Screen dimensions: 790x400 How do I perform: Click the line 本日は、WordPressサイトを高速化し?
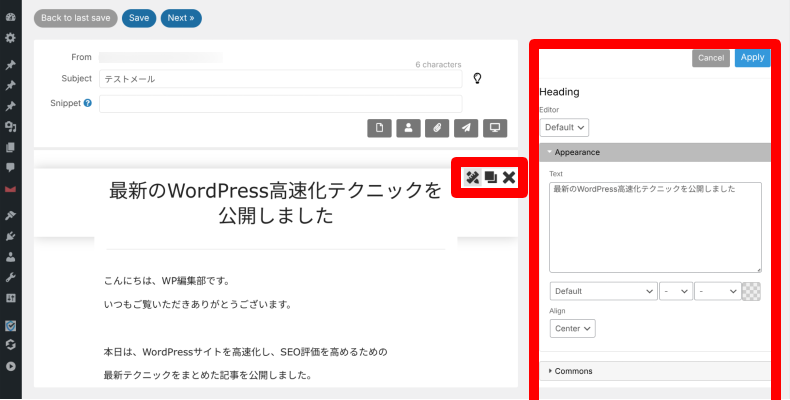245,352
